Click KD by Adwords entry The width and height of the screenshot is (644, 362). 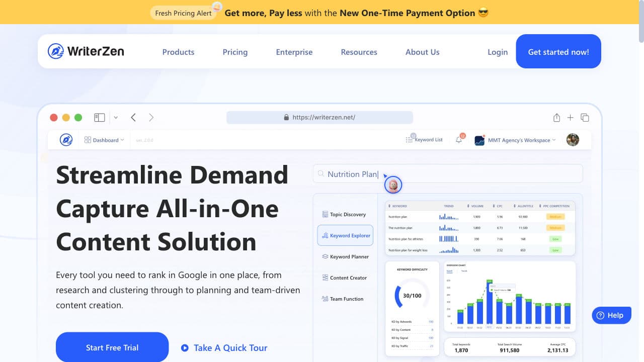point(412,322)
